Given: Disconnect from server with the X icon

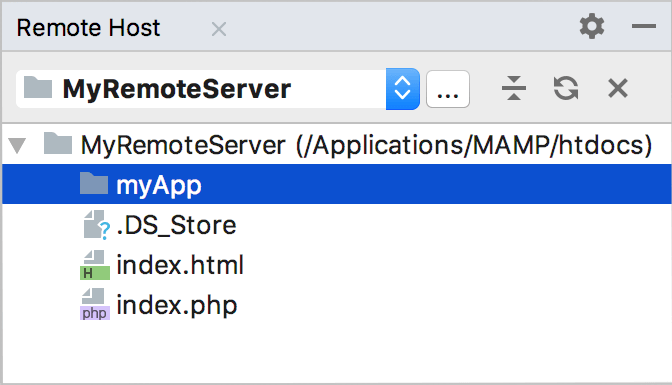Looking at the screenshot, I should [x=618, y=88].
